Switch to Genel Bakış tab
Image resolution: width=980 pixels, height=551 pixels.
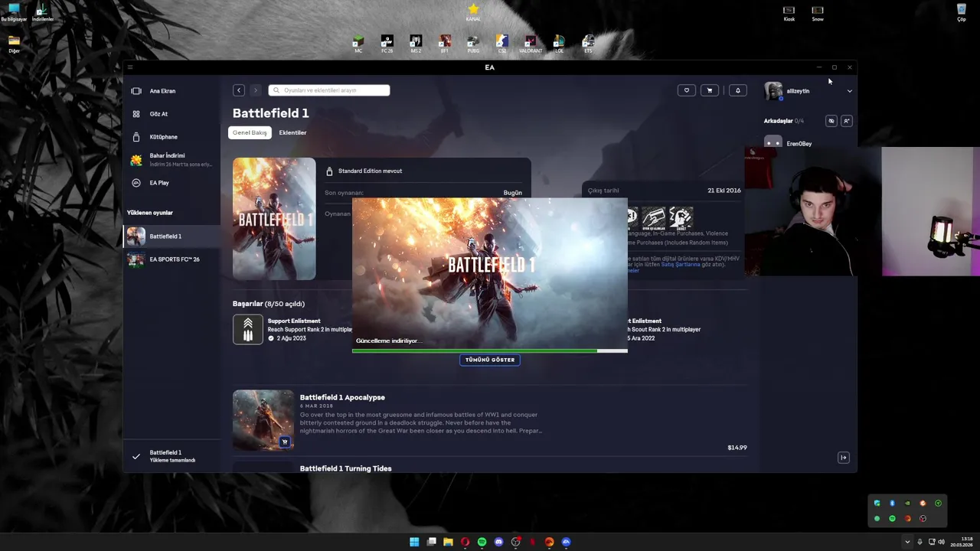pos(250,132)
